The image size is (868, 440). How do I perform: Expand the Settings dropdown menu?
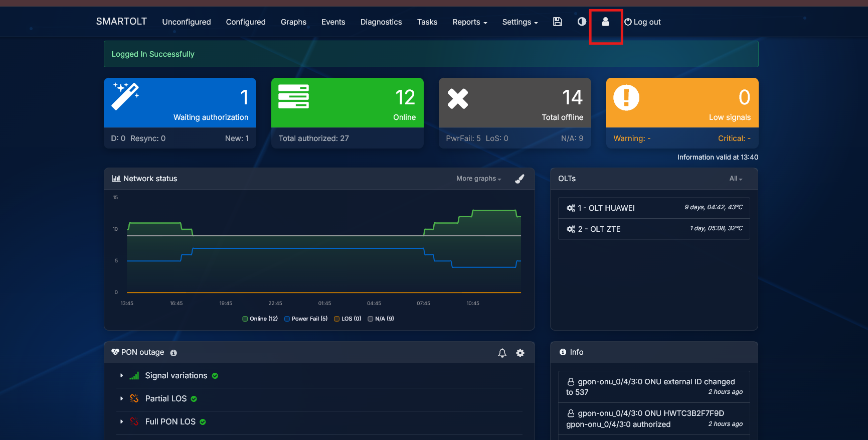pyautogui.click(x=520, y=22)
